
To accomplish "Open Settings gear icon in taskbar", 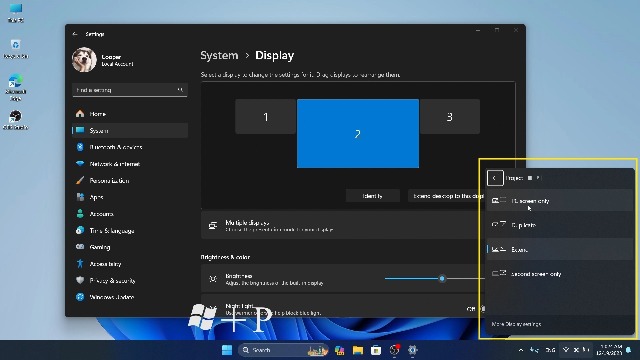I will coord(413,350).
